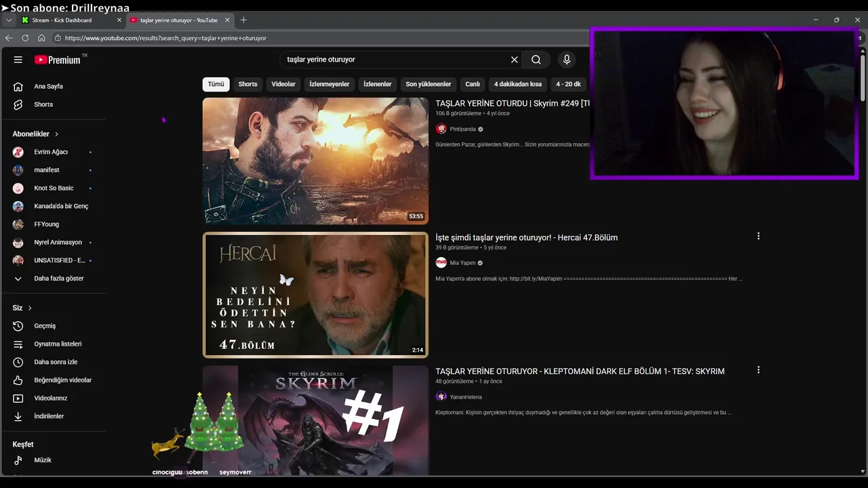868x488 pixels.
Task: Select the Son yüklenenler filter chip
Action: [x=429, y=84]
